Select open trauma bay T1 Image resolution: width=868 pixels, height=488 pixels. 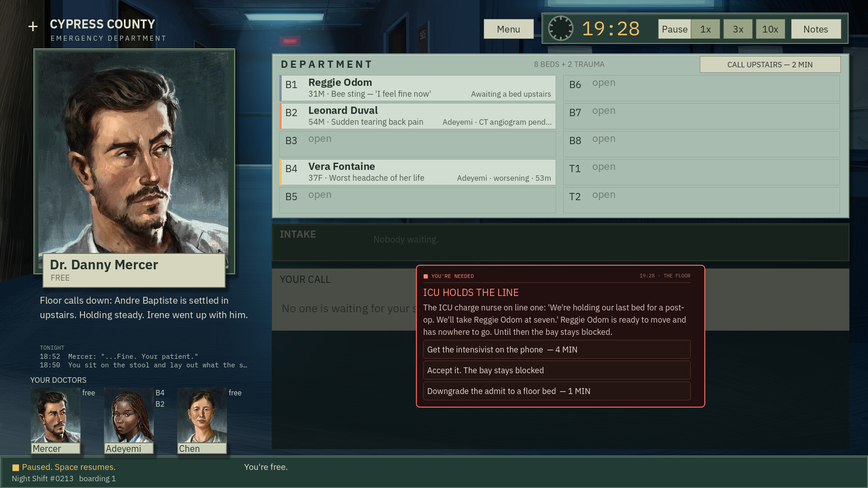(x=702, y=172)
